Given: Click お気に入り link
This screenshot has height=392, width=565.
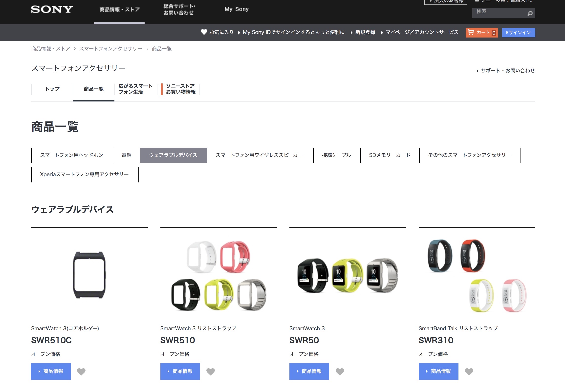Looking at the screenshot, I should pyautogui.click(x=221, y=32).
